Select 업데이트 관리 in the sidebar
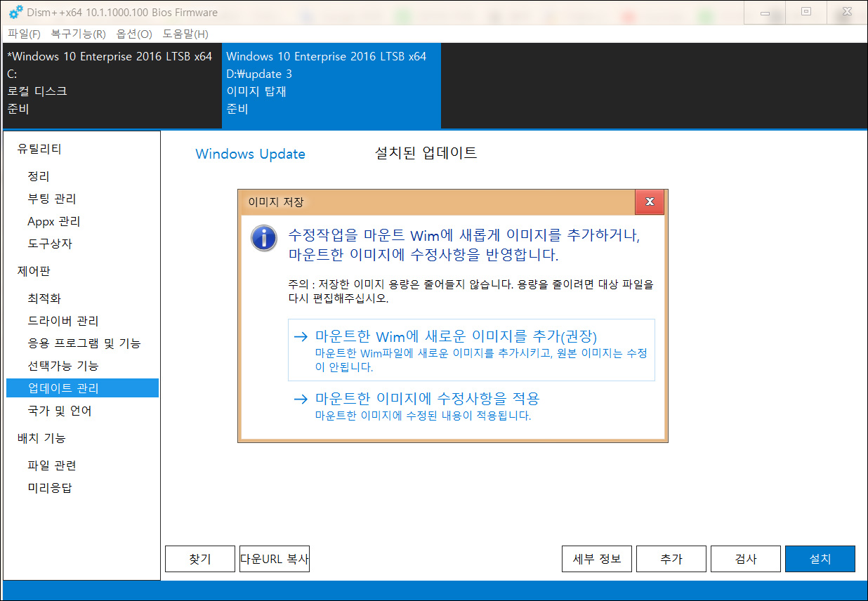Viewport: 868px width, 601px height. [82, 388]
